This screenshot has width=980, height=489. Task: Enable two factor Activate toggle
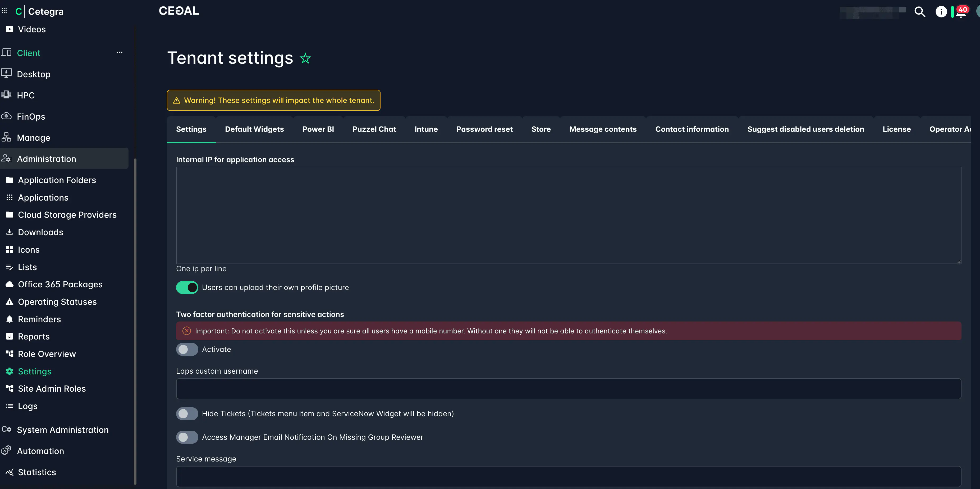tap(187, 349)
